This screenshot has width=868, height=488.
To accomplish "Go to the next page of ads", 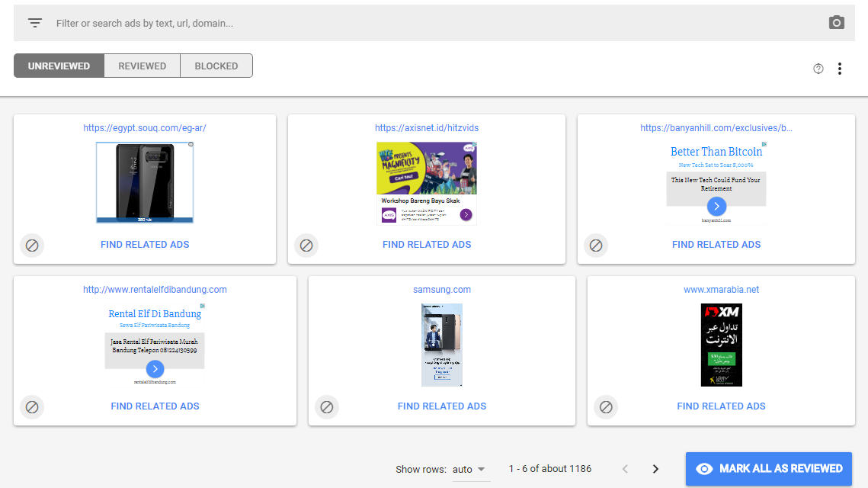I will click(x=655, y=469).
